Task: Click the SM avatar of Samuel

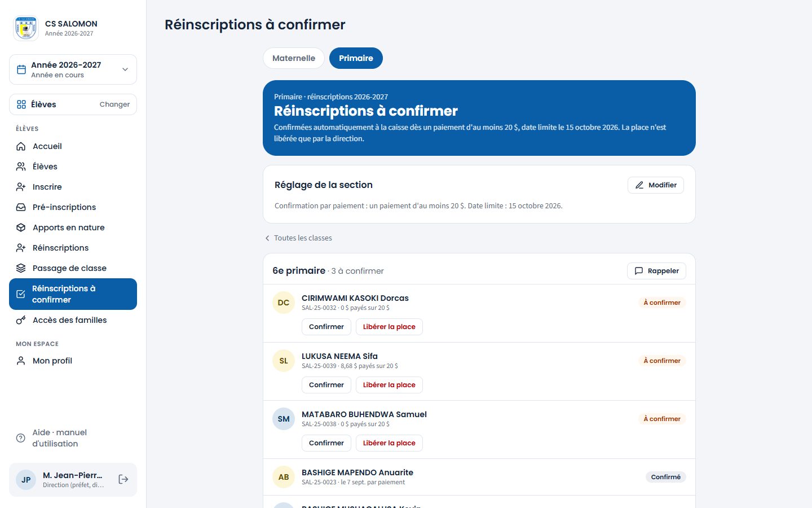Action: click(284, 419)
